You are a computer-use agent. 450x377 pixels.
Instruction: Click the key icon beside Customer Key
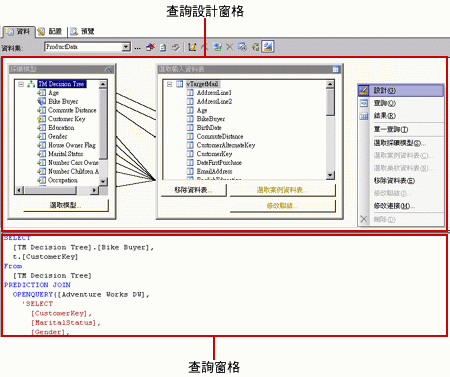click(x=41, y=119)
